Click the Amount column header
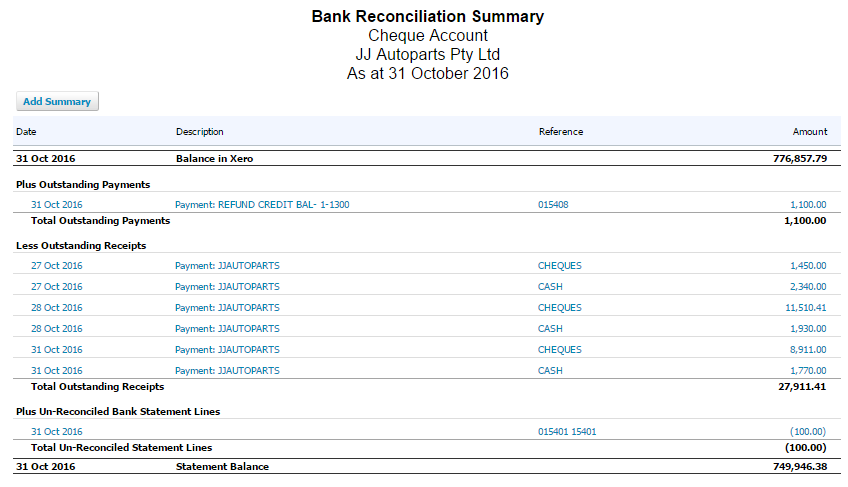Image resolution: width=848 pixels, height=487 pixels. (x=810, y=131)
